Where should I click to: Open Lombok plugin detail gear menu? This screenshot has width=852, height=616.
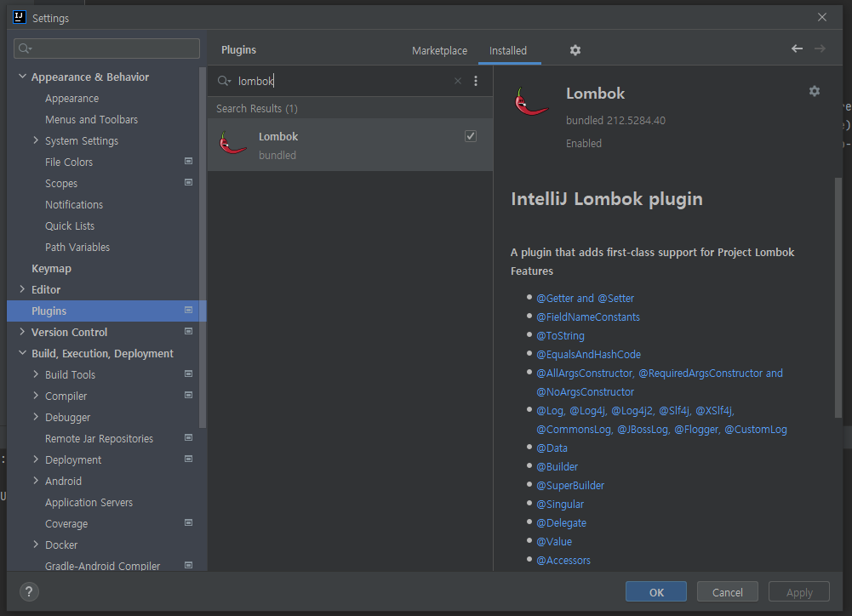[x=814, y=91]
